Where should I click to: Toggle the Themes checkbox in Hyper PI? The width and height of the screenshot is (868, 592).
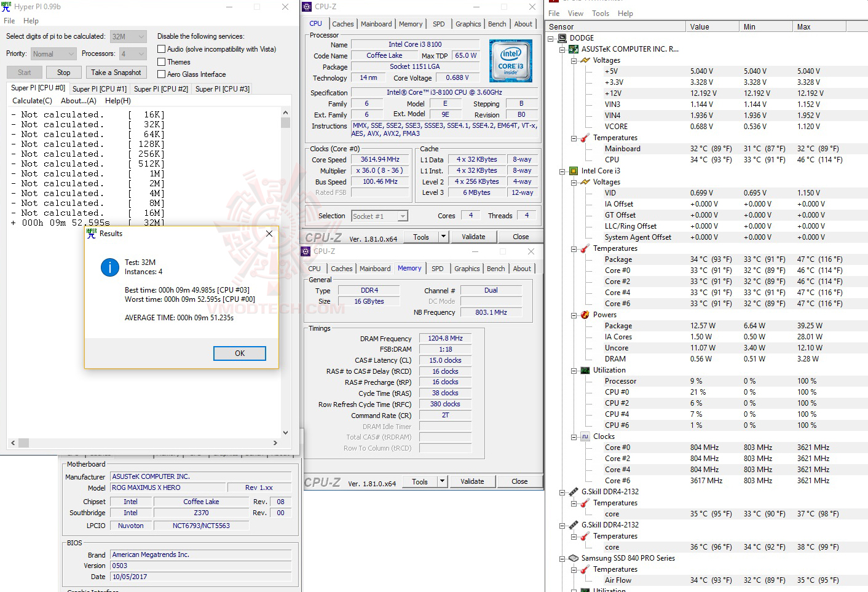click(x=162, y=62)
